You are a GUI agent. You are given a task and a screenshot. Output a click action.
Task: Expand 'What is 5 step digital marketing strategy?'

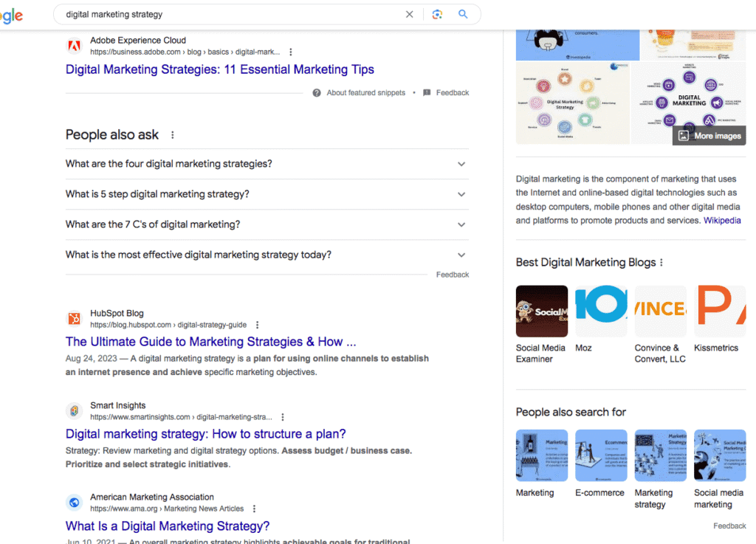coord(461,194)
